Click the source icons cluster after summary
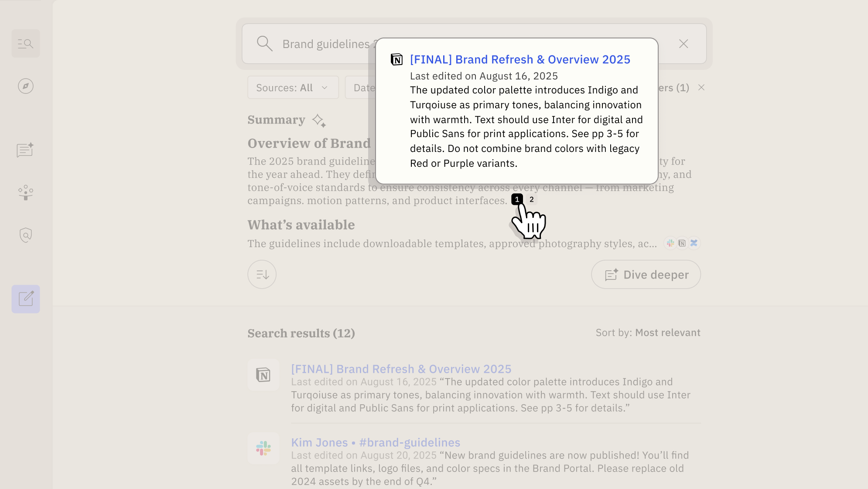Image resolution: width=868 pixels, height=489 pixels. tap(682, 243)
